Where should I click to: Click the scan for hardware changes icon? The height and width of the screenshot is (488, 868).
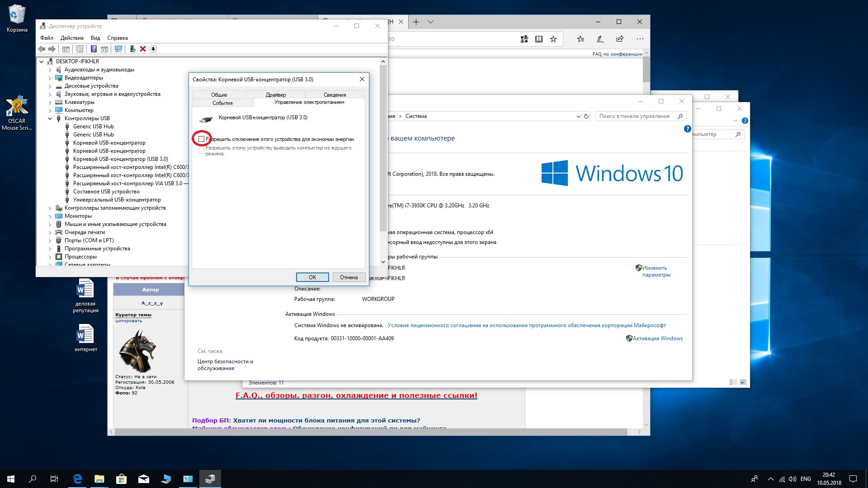tap(118, 49)
